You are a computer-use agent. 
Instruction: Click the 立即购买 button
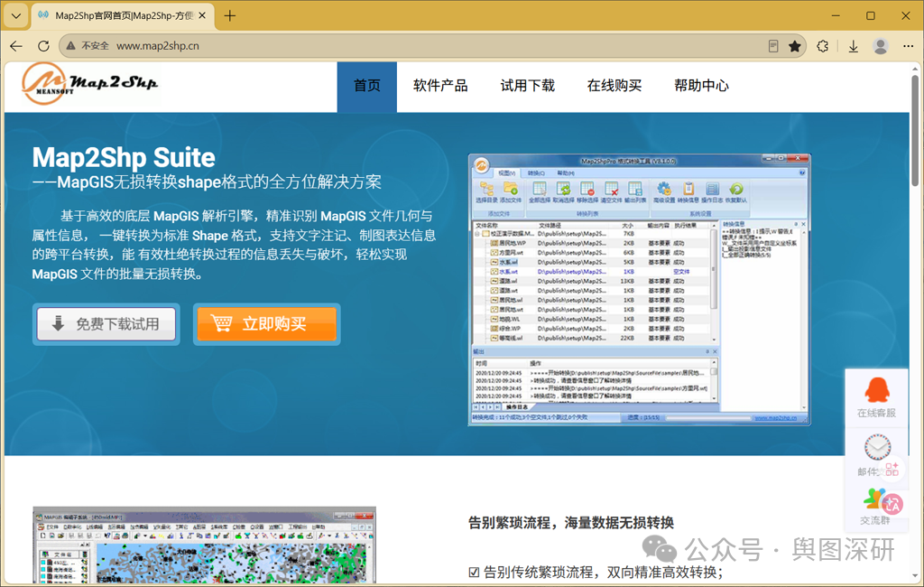pos(266,324)
